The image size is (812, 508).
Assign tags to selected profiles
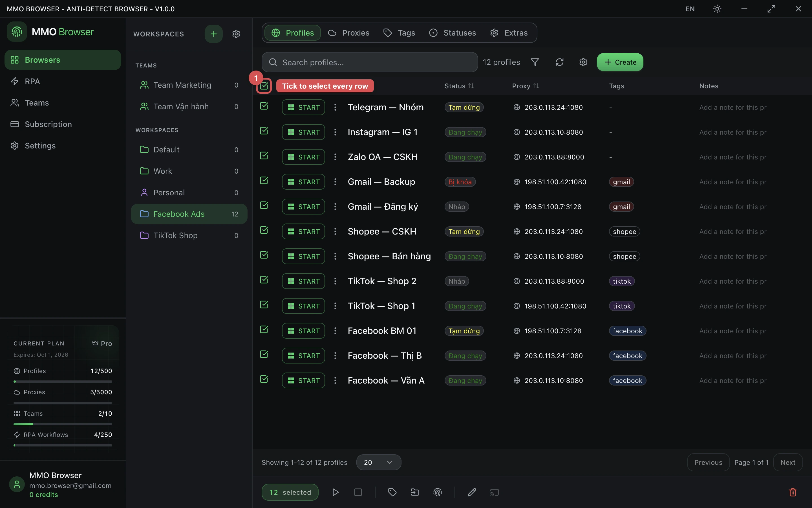392,492
